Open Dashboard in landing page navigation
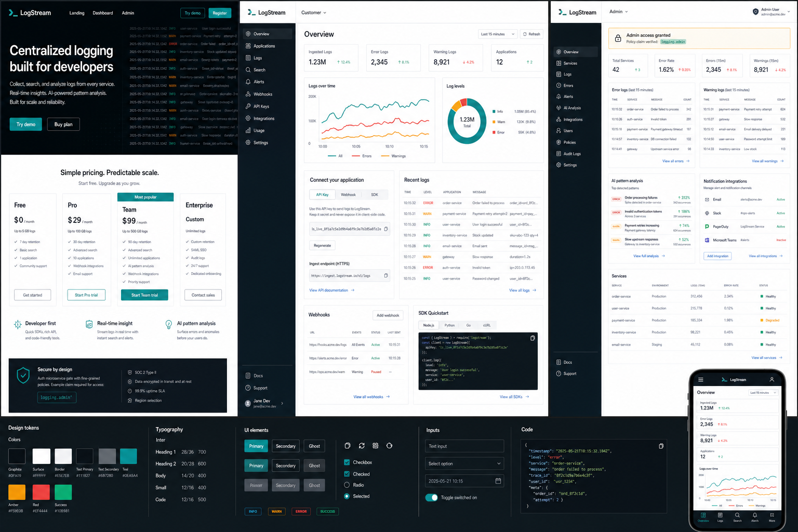This screenshot has width=798, height=532. point(103,13)
